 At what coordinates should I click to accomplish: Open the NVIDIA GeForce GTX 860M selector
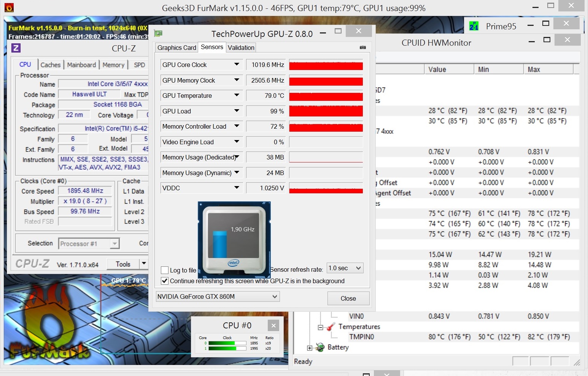pyautogui.click(x=218, y=296)
